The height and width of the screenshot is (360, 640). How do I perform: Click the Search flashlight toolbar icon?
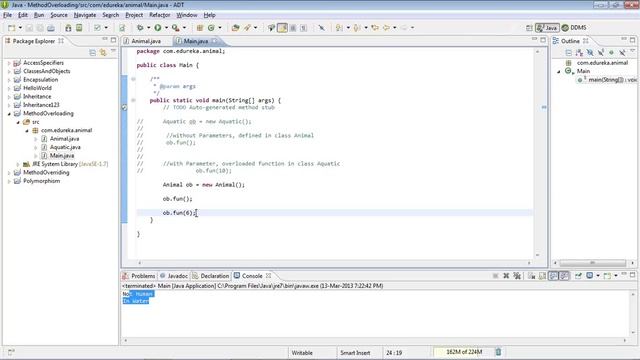247,28
